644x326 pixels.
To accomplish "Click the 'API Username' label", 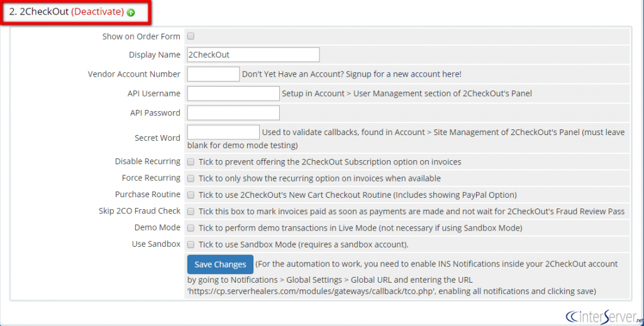I will coord(153,94).
